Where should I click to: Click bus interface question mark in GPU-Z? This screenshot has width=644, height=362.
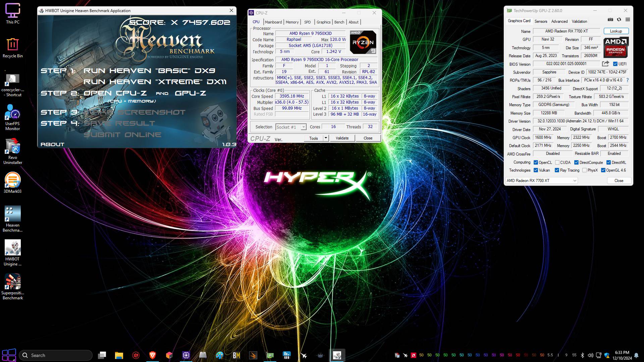(x=628, y=80)
